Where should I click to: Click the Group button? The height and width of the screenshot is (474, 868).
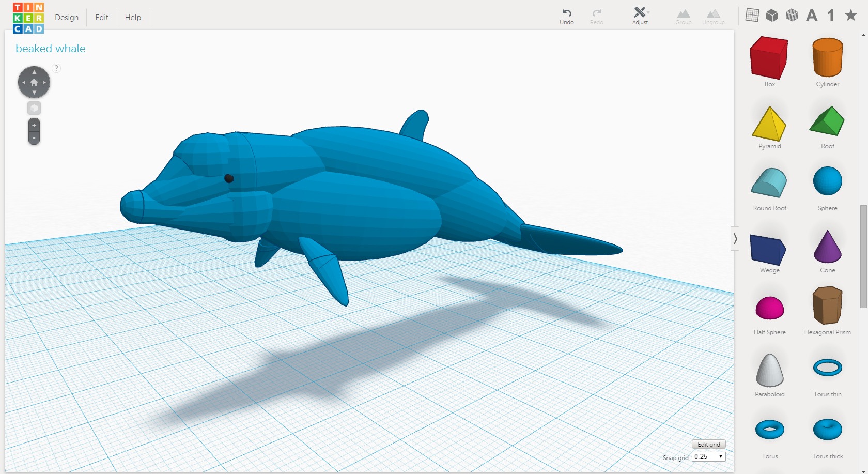(684, 16)
